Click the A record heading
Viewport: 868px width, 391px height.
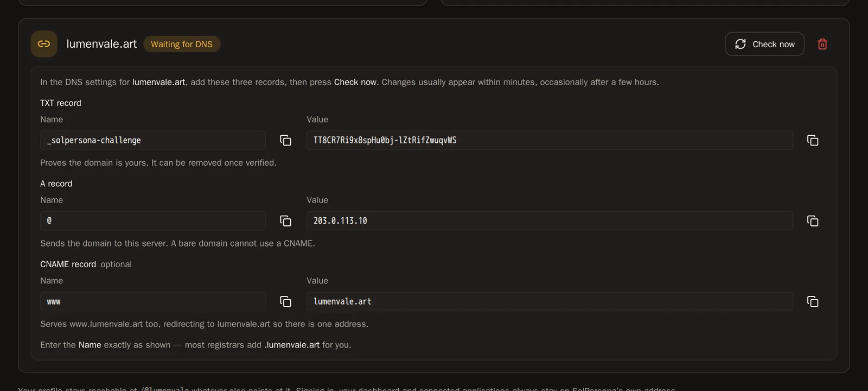(56, 184)
